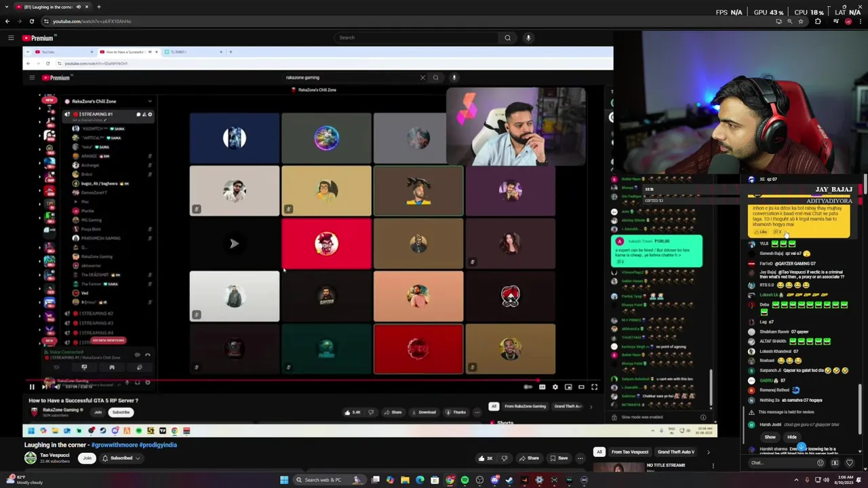Select the All filter chip below chat
The width and height of the screenshot is (868, 488).
(599, 452)
